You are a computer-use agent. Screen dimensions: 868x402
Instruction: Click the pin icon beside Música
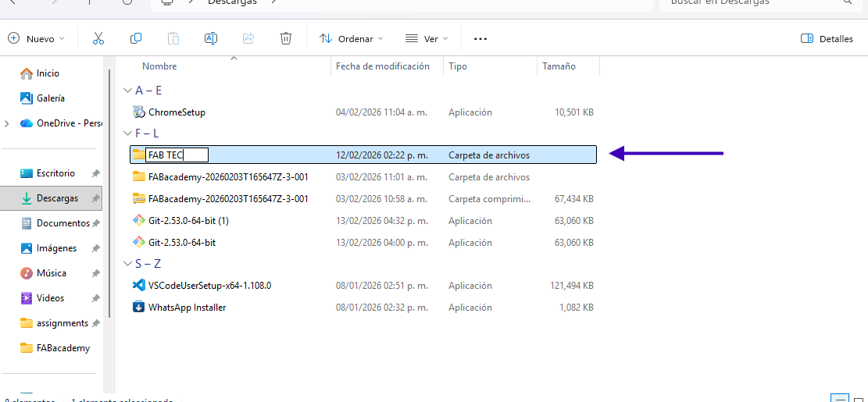96,274
